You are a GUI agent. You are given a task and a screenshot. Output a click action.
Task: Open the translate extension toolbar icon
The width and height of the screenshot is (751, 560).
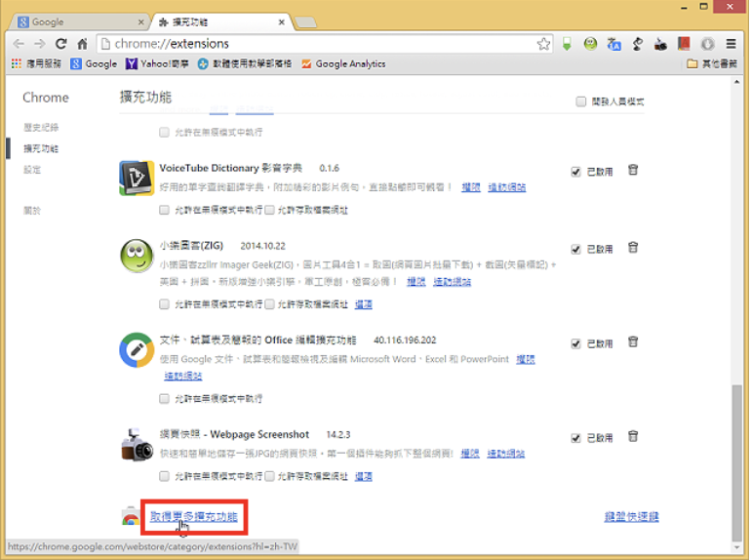pyautogui.click(x=614, y=44)
